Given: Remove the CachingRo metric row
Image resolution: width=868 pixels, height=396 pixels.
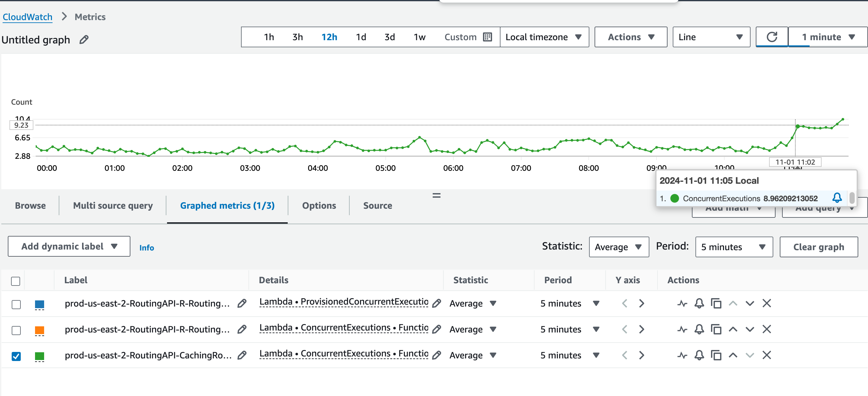Looking at the screenshot, I should tap(766, 355).
